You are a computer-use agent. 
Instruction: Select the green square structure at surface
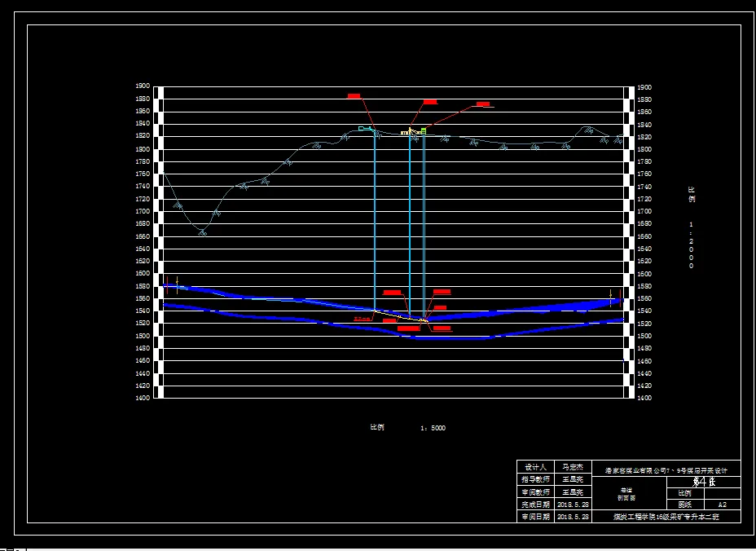[424, 130]
